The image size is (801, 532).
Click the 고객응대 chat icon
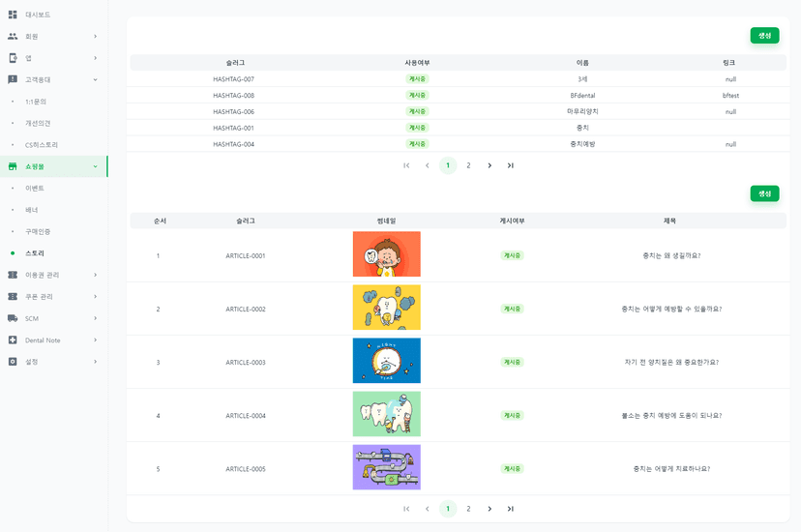(x=13, y=79)
